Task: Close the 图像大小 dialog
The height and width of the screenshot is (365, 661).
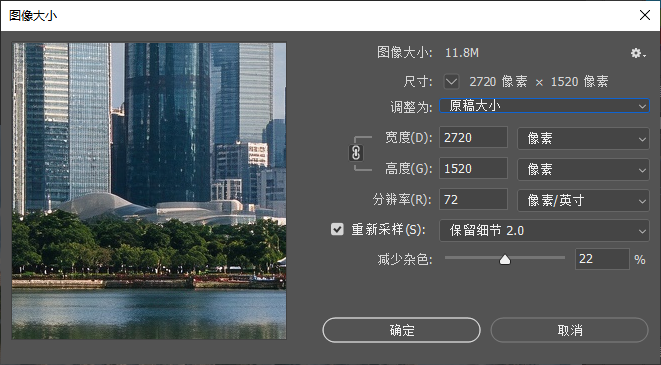Action: click(645, 15)
